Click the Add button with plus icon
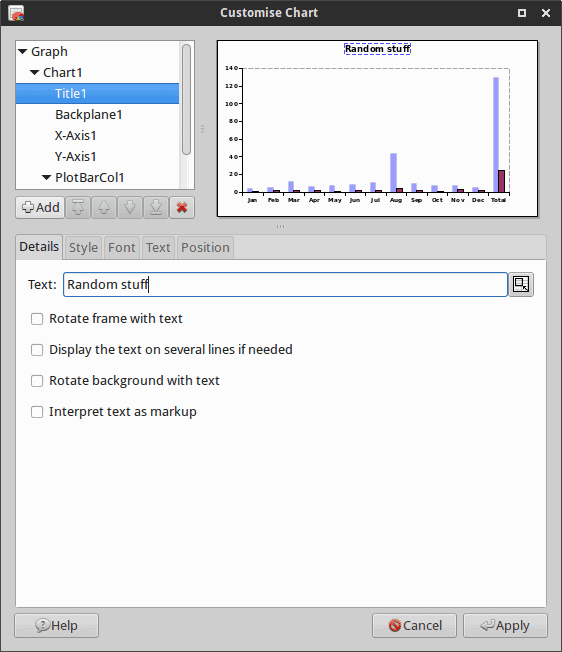 pyautogui.click(x=40, y=207)
